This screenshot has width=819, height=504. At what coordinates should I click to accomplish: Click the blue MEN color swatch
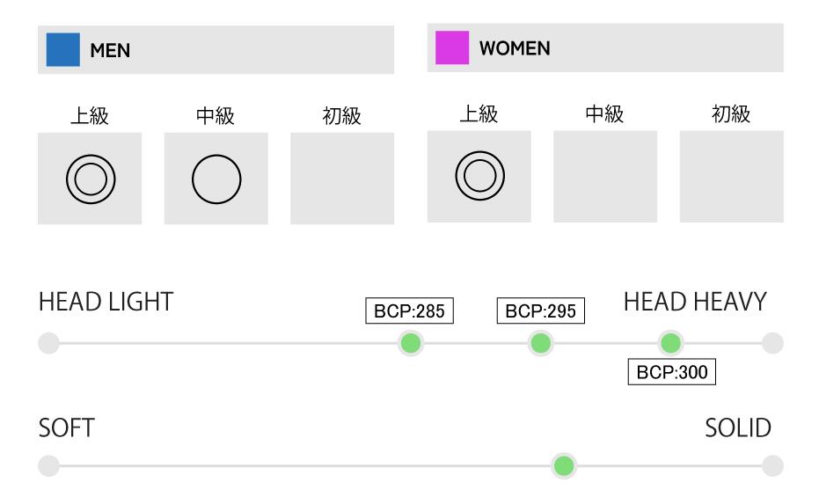(x=62, y=50)
